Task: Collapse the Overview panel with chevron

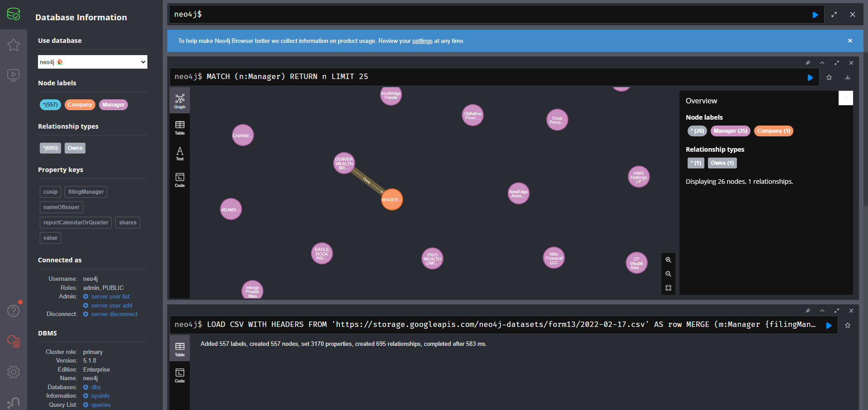Action: [x=846, y=98]
